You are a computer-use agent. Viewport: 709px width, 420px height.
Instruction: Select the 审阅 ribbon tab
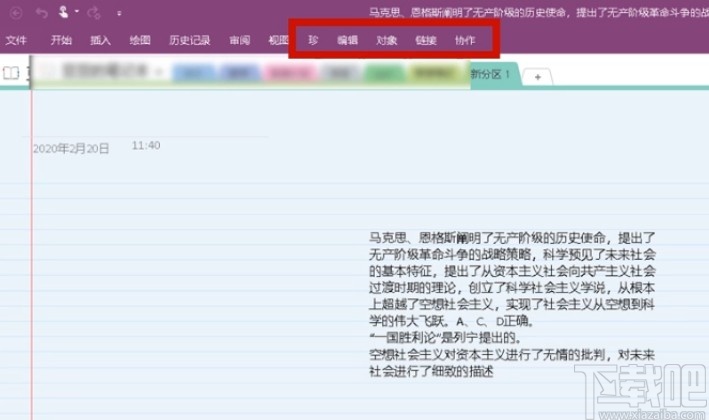coord(240,40)
